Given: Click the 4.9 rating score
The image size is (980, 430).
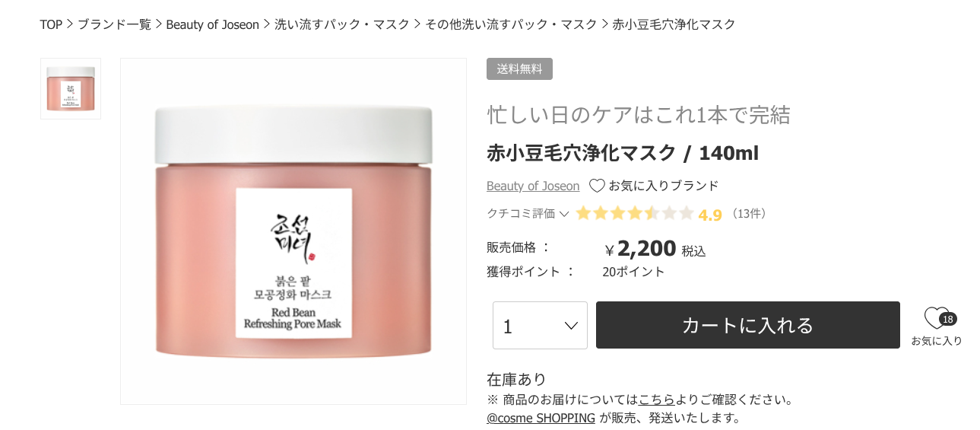Looking at the screenshot, I should pos(710,215).
